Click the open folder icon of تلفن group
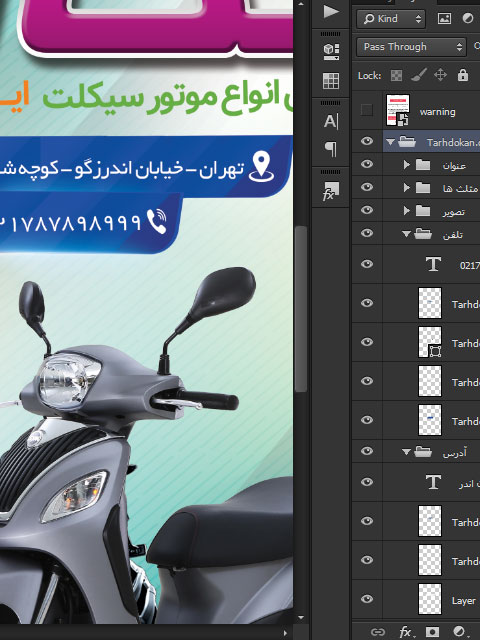The height and width of the screenshot is (640, 480). click(423, 234)
